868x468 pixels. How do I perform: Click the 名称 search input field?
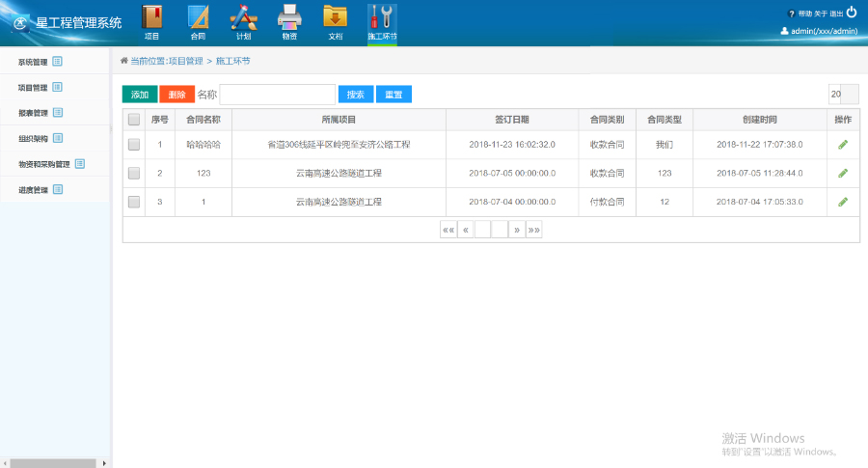click(x=277, y=95)
